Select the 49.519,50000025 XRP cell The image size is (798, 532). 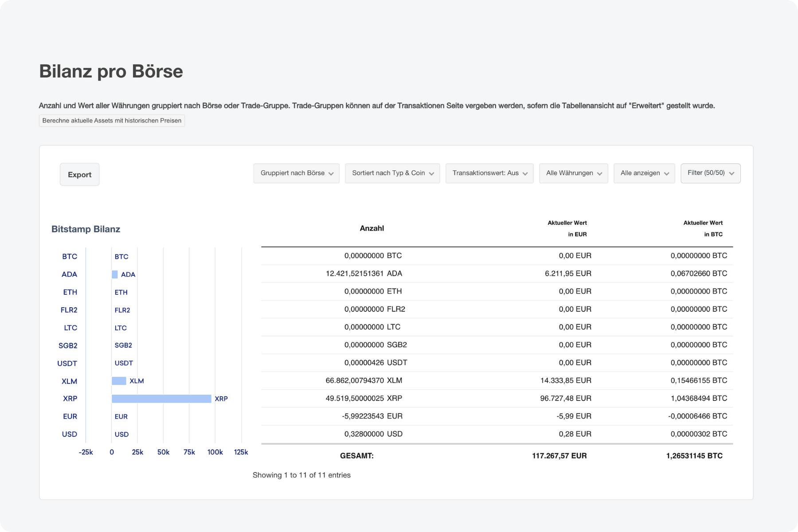(x=364, y=398)
